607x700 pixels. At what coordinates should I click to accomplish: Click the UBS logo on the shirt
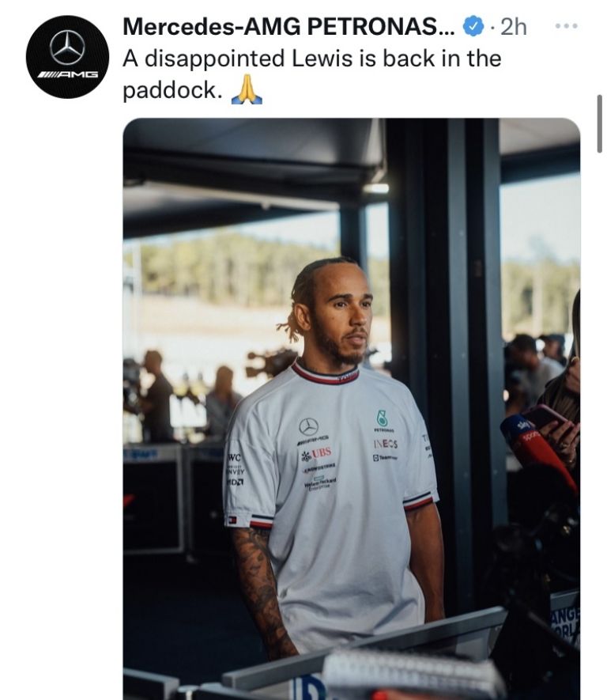click(x=316, y=453)
